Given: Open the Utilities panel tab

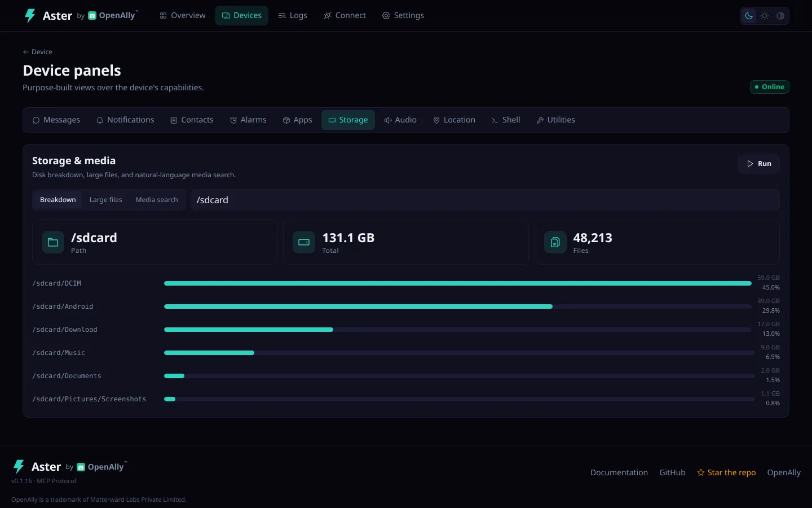Looking at the screenshot, I should coord(556,120).
